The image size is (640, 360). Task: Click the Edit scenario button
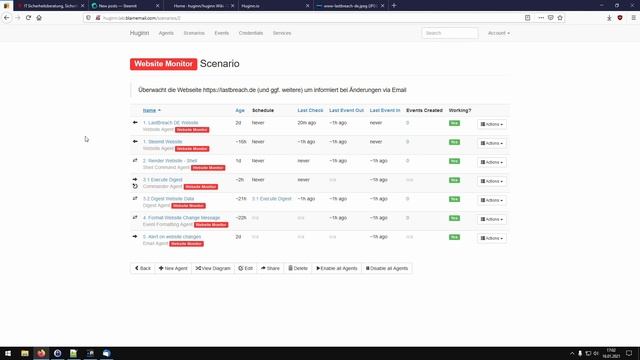[246, 268]
